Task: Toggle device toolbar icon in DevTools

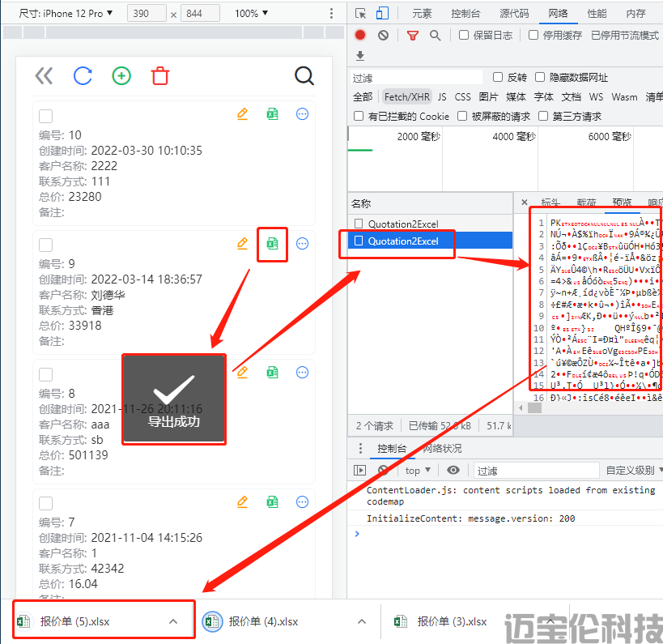Action: (x=382, y=14)
